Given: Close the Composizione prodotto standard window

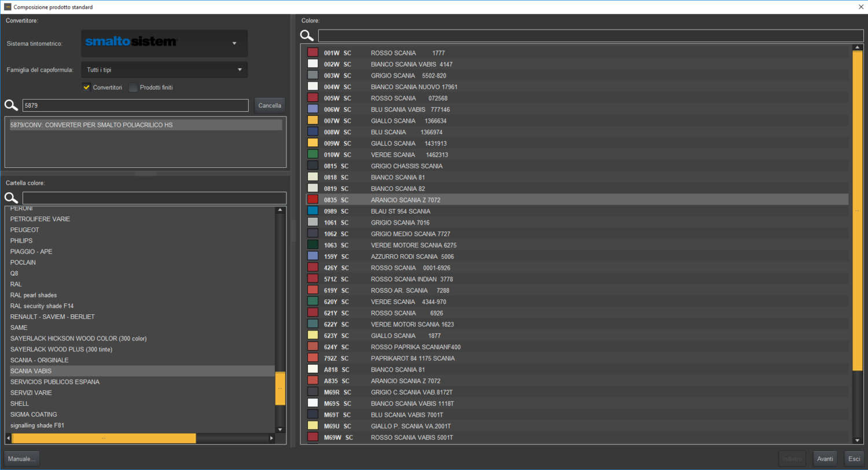Looking at the screenshot, I should click(x=860, y=7).
